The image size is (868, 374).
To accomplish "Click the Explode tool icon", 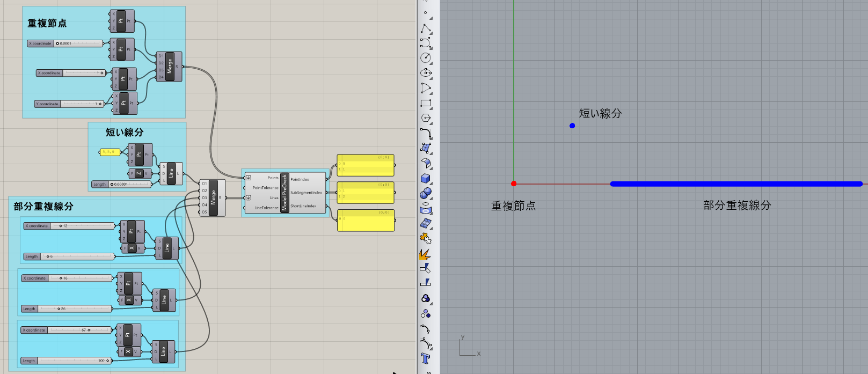I will tap(425, 253).
